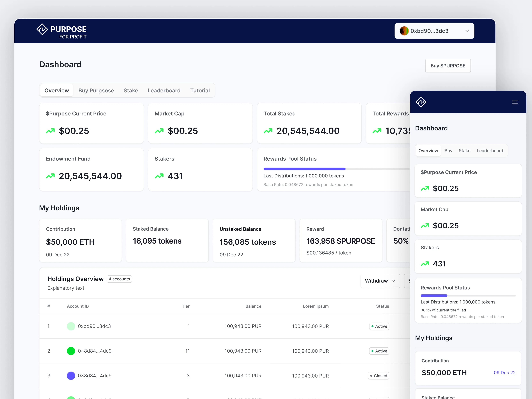Viewport: 532px width, 399px height.
Task: Click the light green avatar for 0xbd90...3dc3
Action: coord(71,326)
